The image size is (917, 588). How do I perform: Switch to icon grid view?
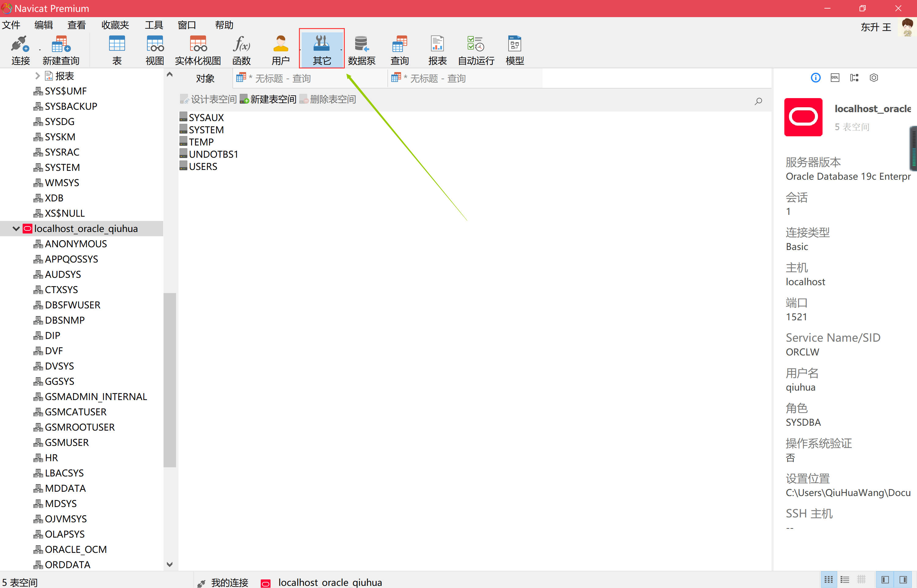coord(828,580)
